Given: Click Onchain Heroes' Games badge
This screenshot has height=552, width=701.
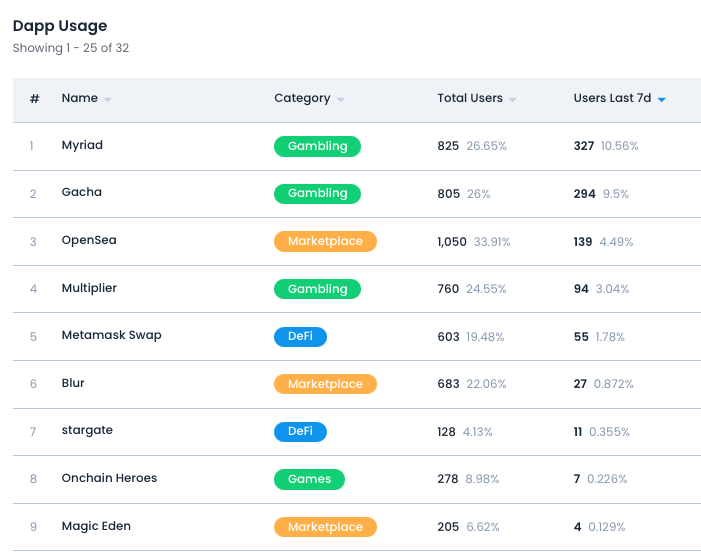Looking at the screenshot, I should [309, 479].
